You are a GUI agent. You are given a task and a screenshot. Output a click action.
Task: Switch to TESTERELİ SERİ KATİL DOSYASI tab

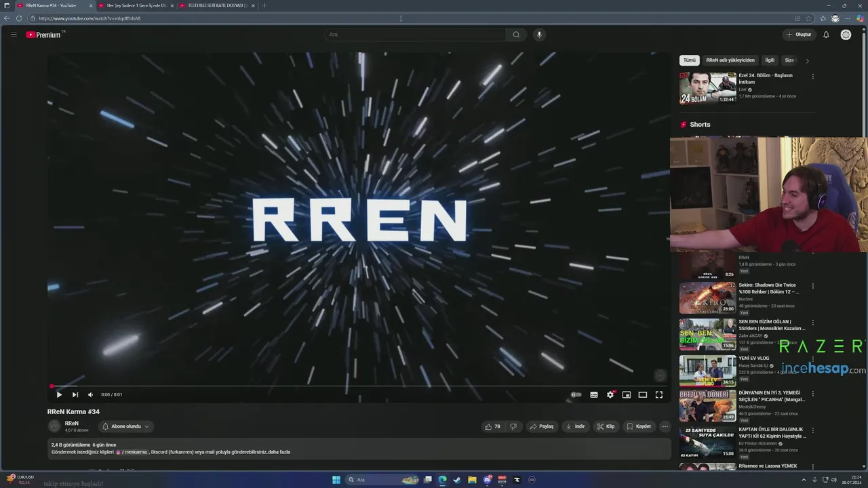[x=217, y=5]
